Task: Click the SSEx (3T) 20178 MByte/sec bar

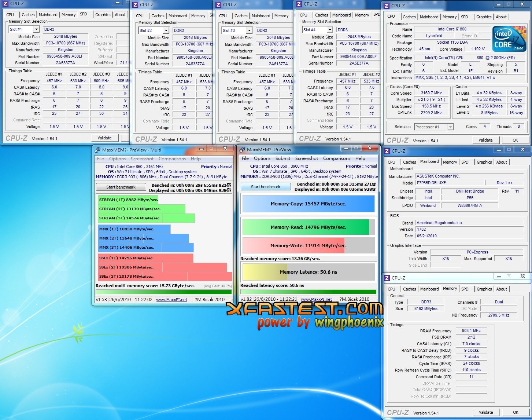Action: point(165,276)
